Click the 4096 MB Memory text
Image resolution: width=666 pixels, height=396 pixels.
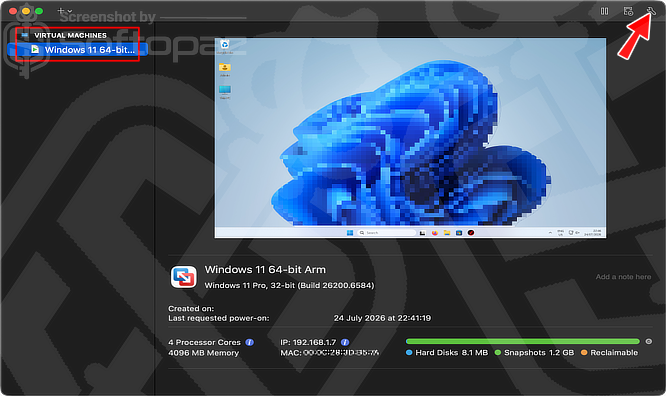click(x=203, y=353)
